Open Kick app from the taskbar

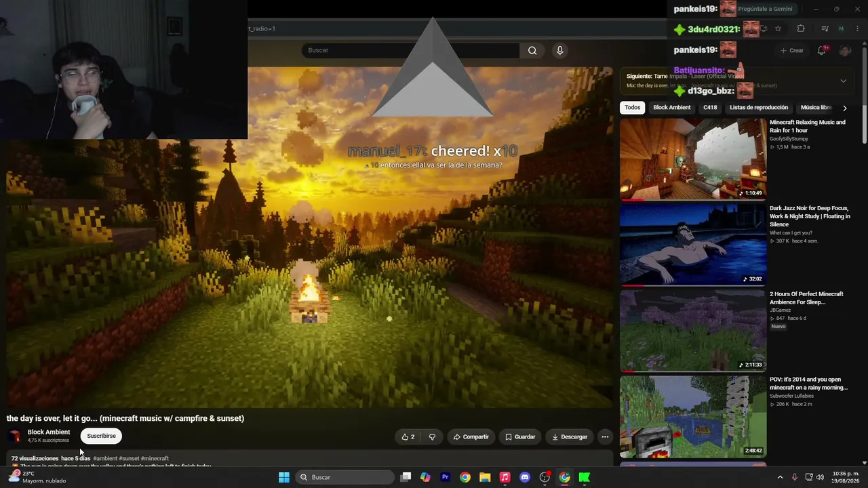[x=584, y=477]
